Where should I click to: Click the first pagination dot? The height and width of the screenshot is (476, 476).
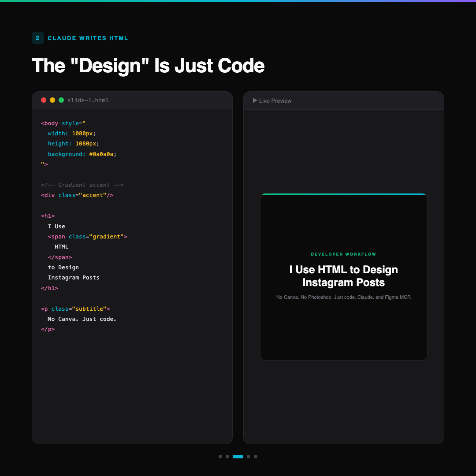[220, 457]
